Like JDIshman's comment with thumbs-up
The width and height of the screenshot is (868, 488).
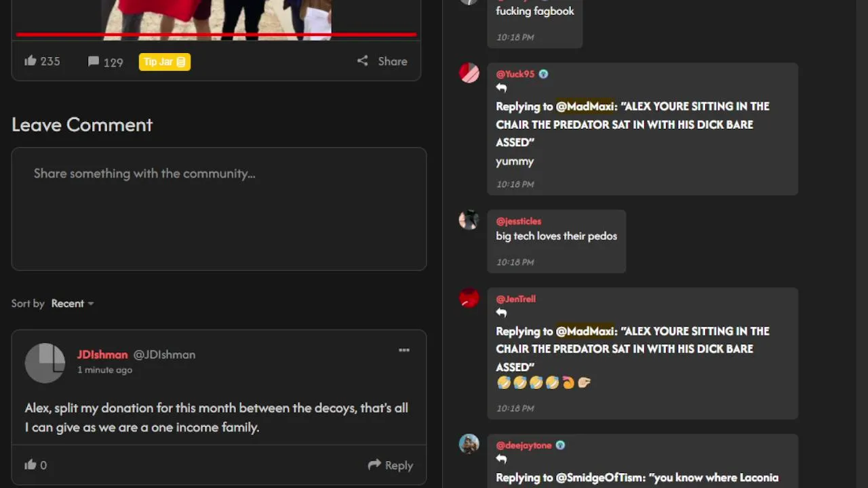[36, 465]
